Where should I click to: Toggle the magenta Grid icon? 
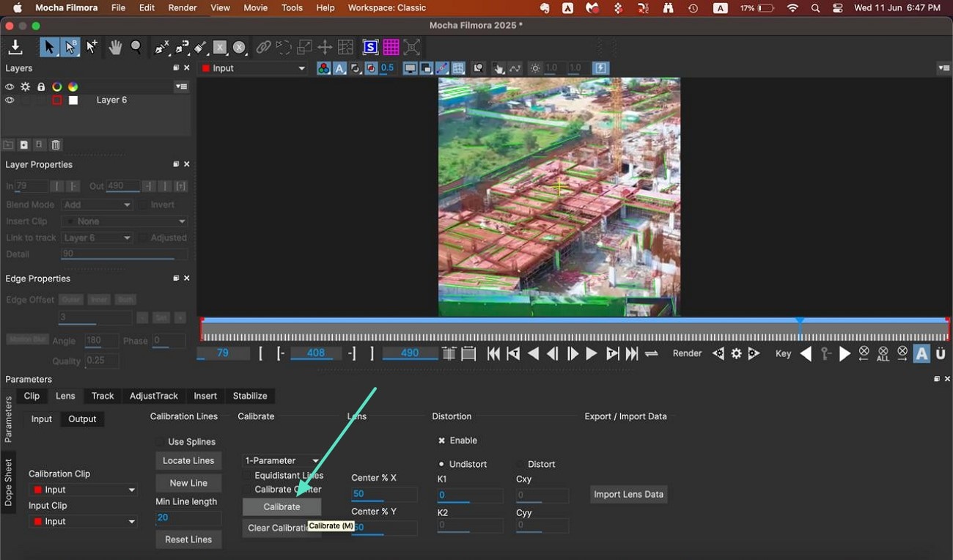pyautogui.click(x=391, y=48)
